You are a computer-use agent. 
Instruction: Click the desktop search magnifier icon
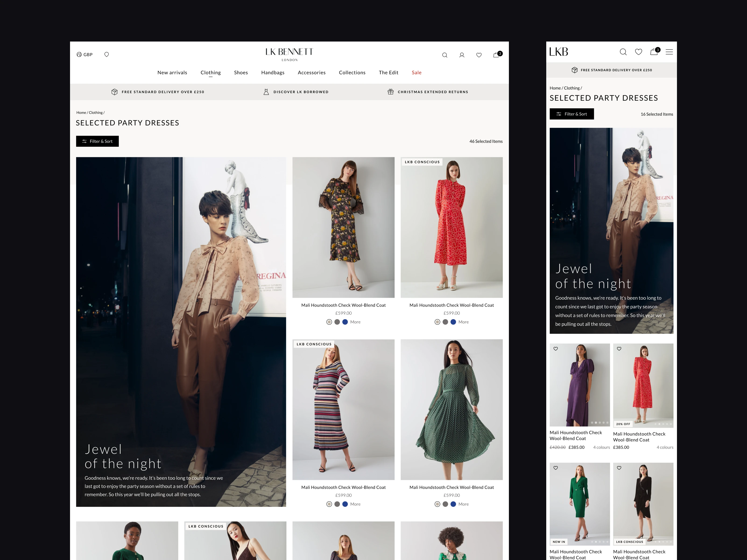444,55
